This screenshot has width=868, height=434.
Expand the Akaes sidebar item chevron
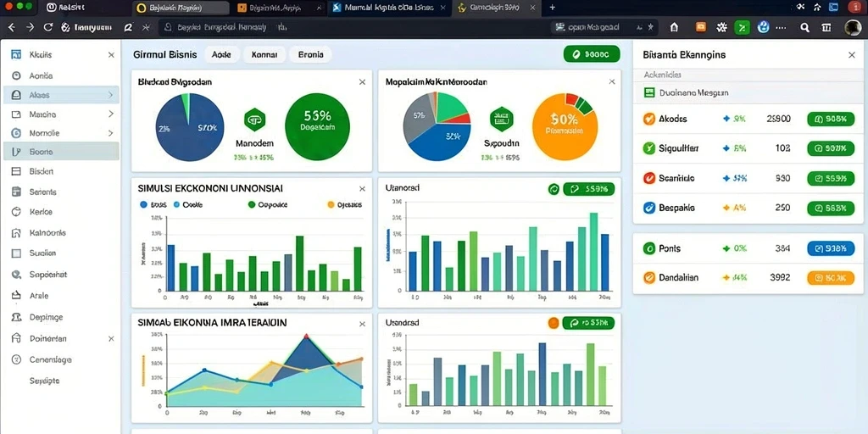(x=111, y=95)
